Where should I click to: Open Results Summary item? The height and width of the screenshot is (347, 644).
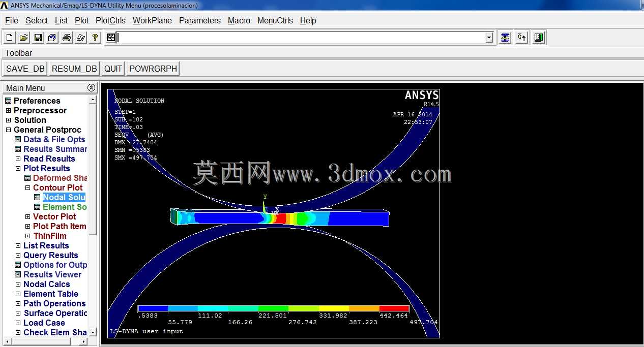[x=55, y=149]
